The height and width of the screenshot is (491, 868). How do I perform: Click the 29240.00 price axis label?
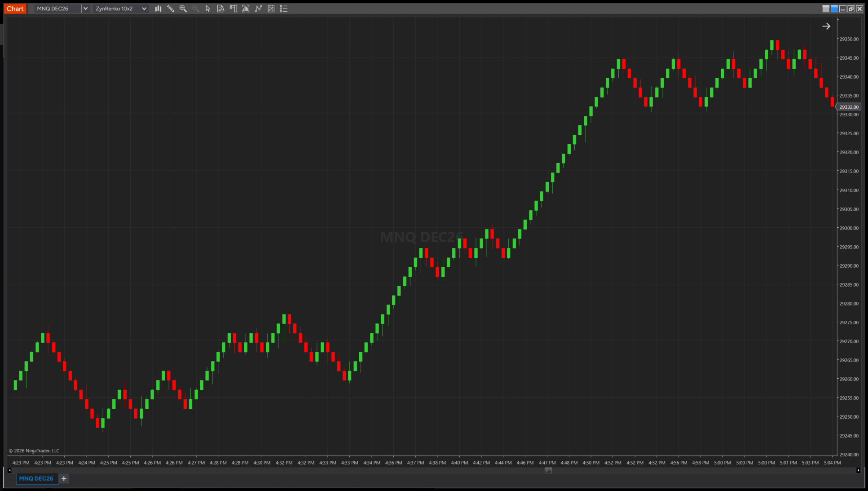pos(849,455)
